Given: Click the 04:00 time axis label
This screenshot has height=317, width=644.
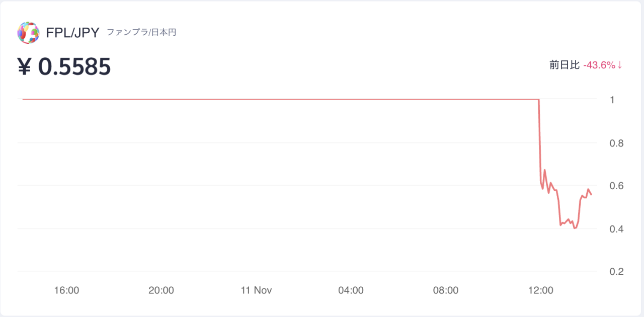Looking at the screenshot, I should coord(351,290).
